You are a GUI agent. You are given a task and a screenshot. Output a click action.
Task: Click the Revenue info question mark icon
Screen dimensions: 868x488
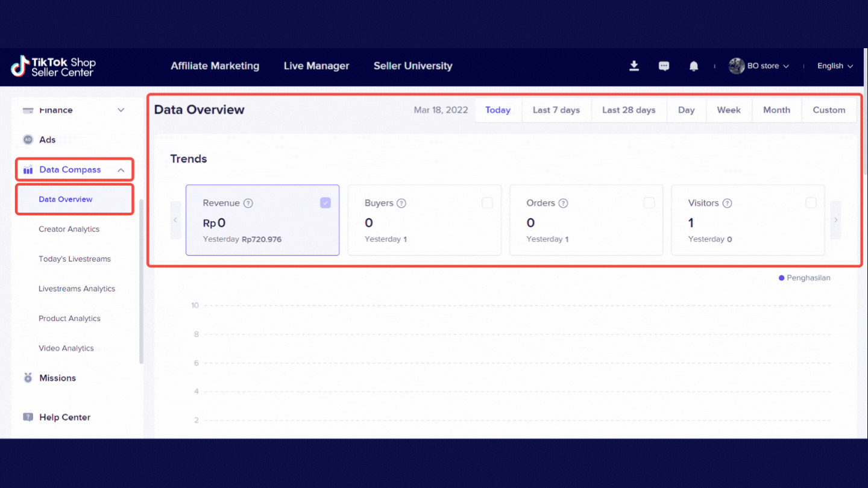point(248,204)
